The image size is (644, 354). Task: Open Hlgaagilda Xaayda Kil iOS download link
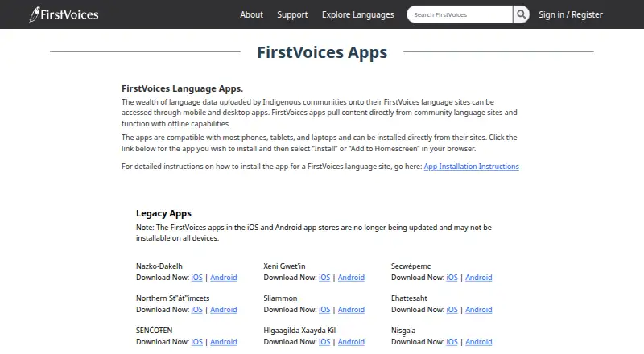click(324, 341)
